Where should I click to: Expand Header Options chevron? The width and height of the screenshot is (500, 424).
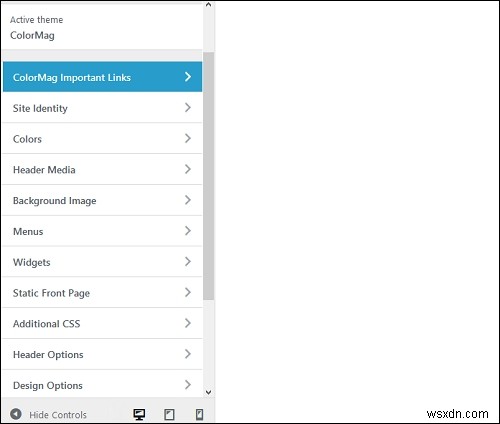(188, 354)
